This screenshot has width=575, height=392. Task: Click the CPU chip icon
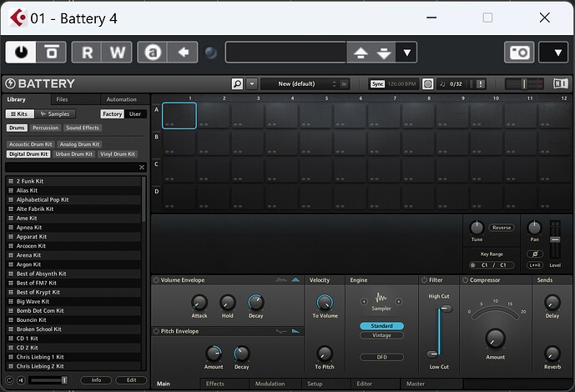coord(427,84)
